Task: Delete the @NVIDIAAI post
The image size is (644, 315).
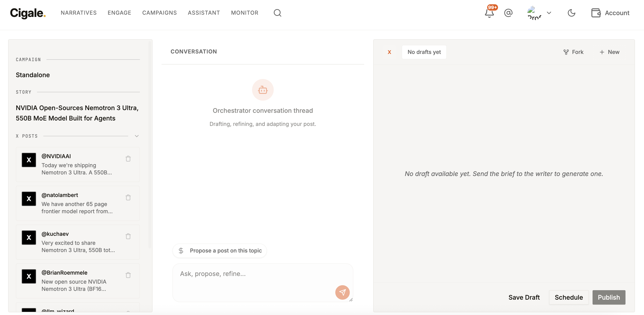Action: tap(128, 159)
